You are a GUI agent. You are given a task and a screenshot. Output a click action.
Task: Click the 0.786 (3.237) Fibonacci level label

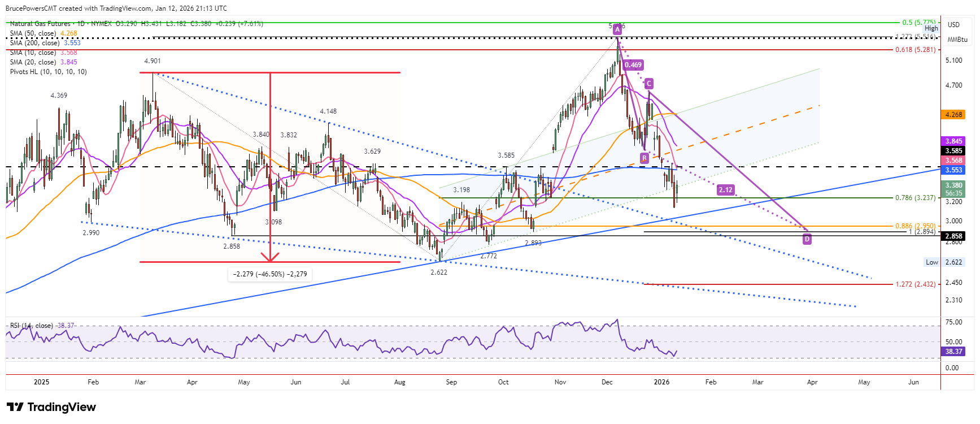(x=915, y=198)
